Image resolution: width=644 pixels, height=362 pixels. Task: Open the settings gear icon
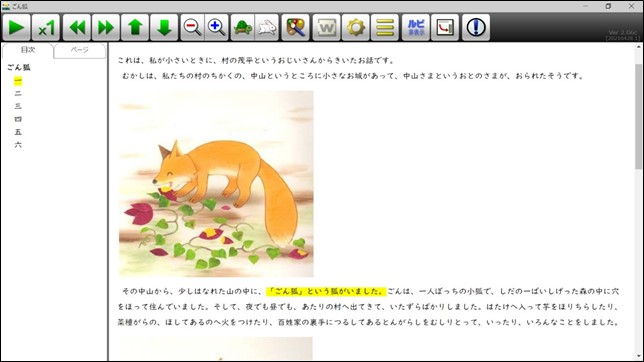coord(356,28)
